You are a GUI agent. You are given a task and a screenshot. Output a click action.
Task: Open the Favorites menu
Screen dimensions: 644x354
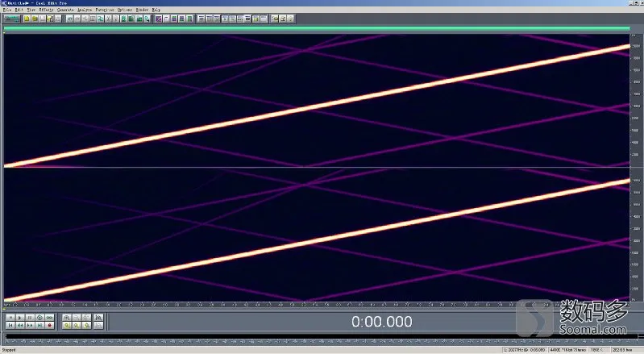pos(105,10)
